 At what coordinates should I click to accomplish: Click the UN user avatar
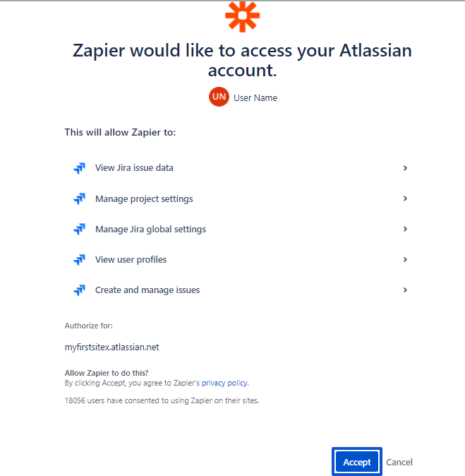219,97
